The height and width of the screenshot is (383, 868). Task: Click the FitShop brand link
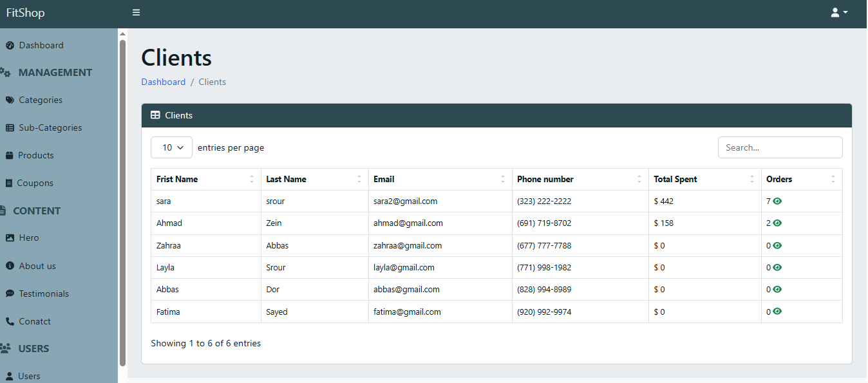tap(26, 13)
